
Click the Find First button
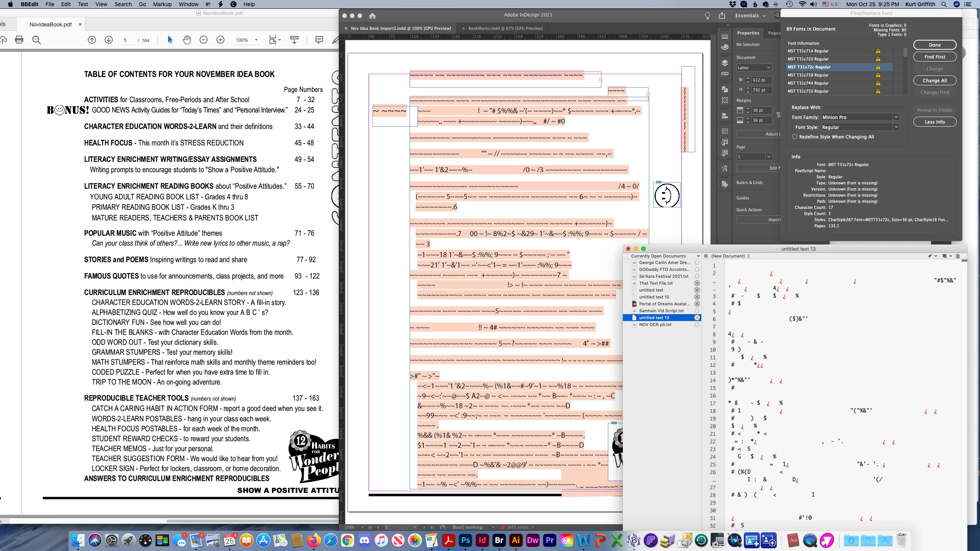tap(934, 57)
